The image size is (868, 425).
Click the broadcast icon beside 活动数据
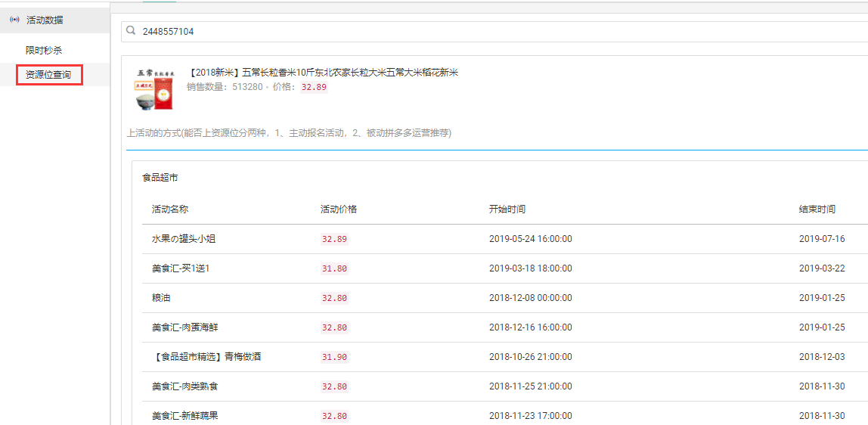(x=14, y=20)
